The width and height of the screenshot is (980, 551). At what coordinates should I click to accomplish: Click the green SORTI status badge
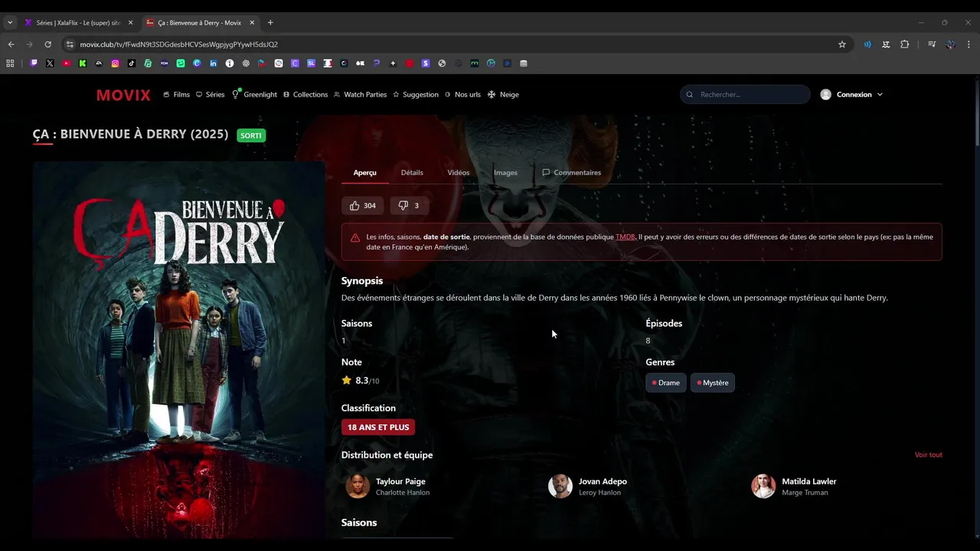click(x=251, y=135)
